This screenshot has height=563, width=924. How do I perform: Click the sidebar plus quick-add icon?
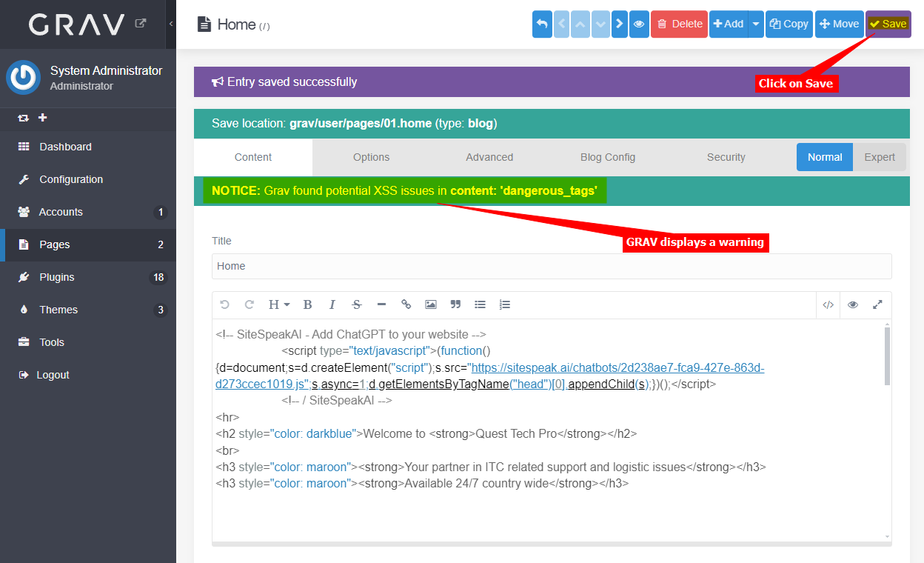[x=42, y=118]
